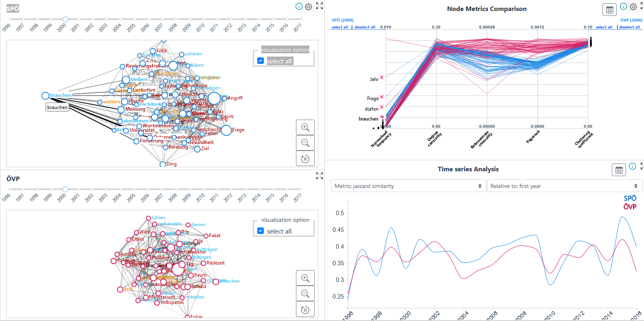Expand SPÖ network panel to fullscreen
The width and height of the screenshot is (644, 321).
(320, 6)
